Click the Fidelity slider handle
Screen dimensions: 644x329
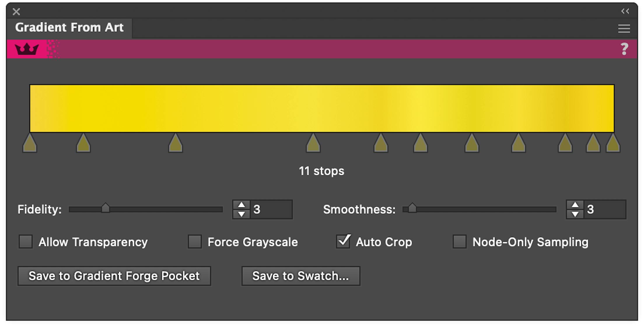click(x=106, y=208)
